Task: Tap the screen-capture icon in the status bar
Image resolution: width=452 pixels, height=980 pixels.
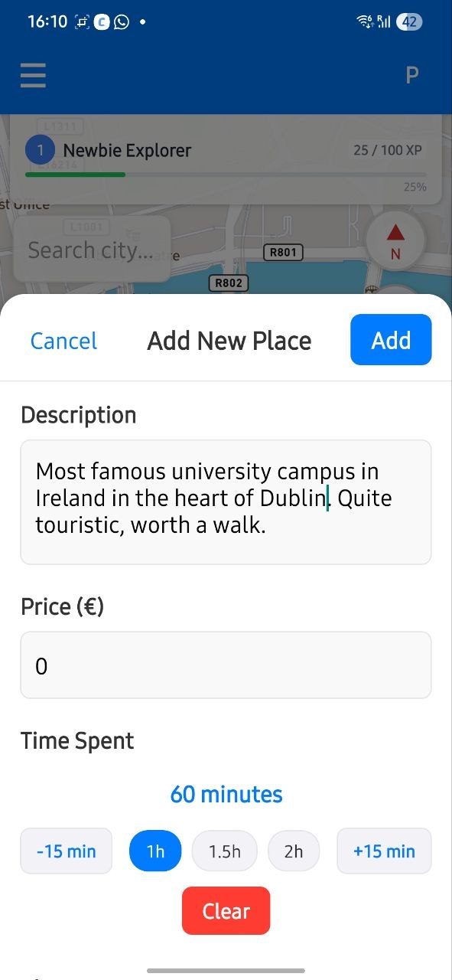Action: pyautogui.click(x=82, y=21)
